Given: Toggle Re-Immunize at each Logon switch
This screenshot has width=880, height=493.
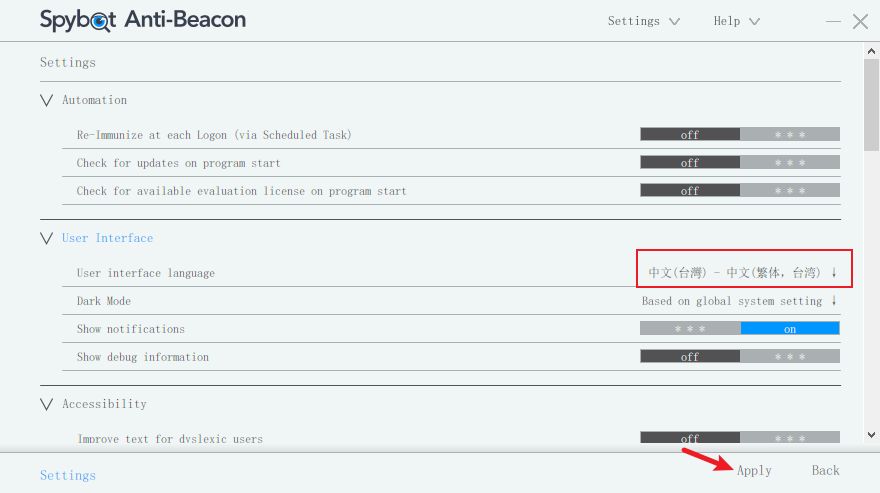Looking at the screenshot, I should point(739,134).
